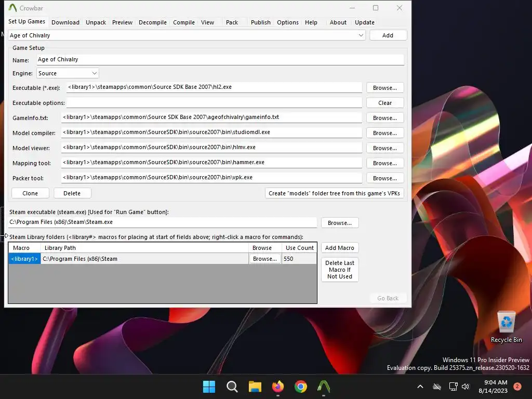Browse for the Steam executable
This screenshot has width=532, height=399.
click(x=340, y=223)
